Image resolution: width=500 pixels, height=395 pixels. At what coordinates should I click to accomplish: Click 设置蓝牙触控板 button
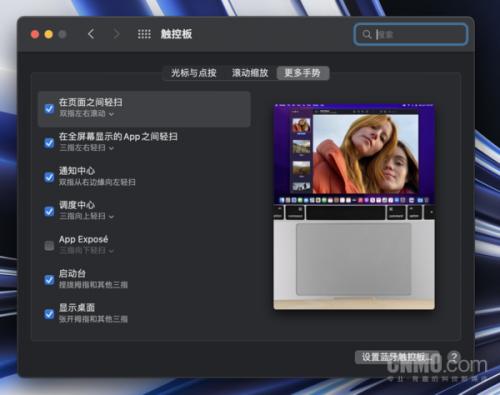point(397,357)
